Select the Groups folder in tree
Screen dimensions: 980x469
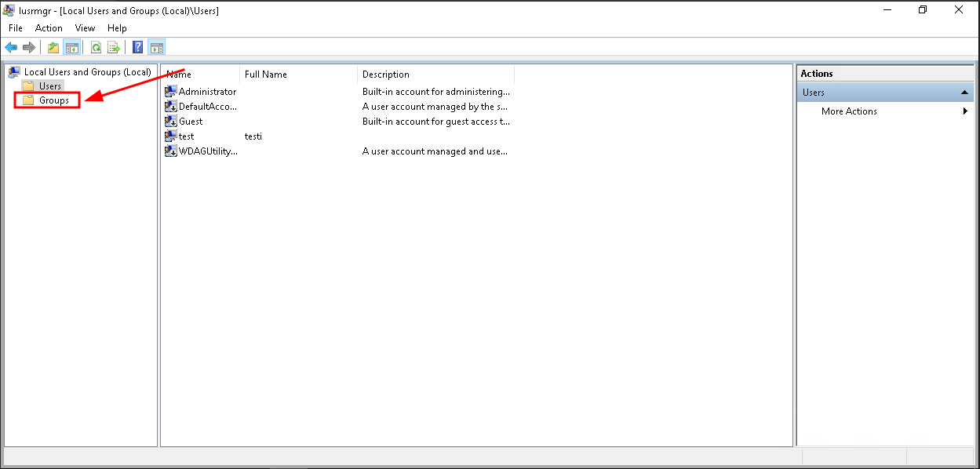[x=53, y=100]
